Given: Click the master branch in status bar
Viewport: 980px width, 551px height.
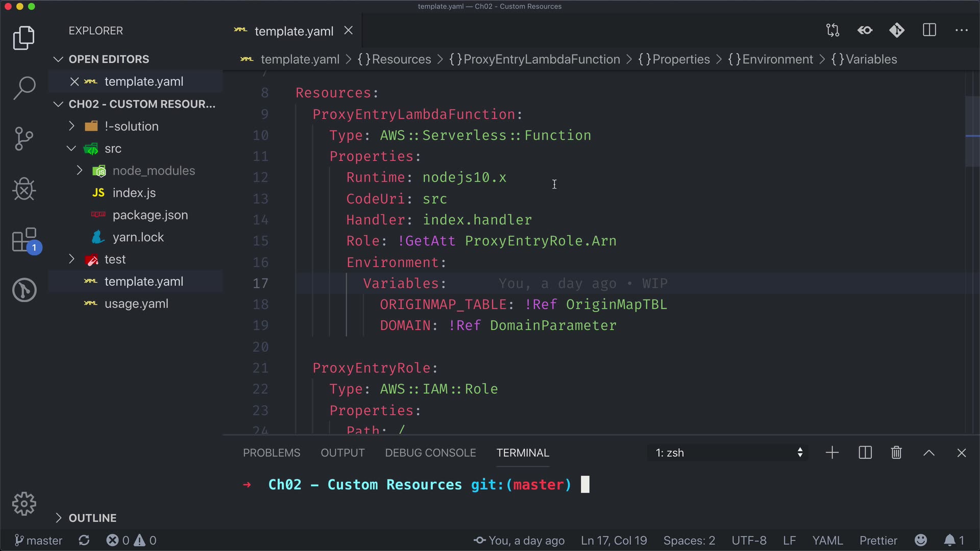Looking at the screenshot, I should (39, 540).
